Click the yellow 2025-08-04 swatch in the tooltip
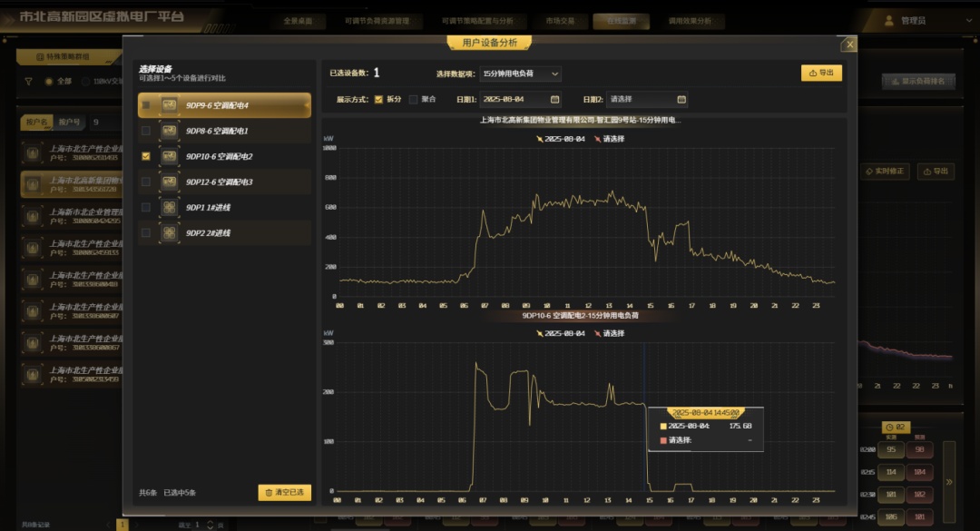980x531 pixels. 663,426
